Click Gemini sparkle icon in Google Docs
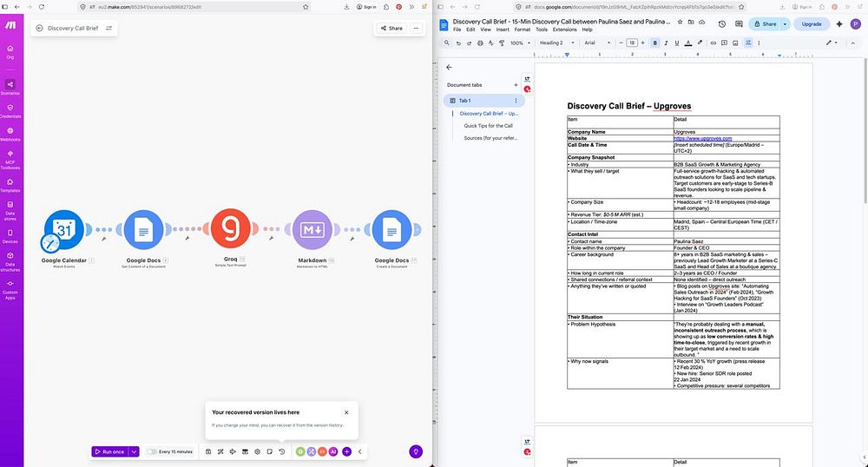This screenshot has width=868, height=467. click(x=839, y=23)
